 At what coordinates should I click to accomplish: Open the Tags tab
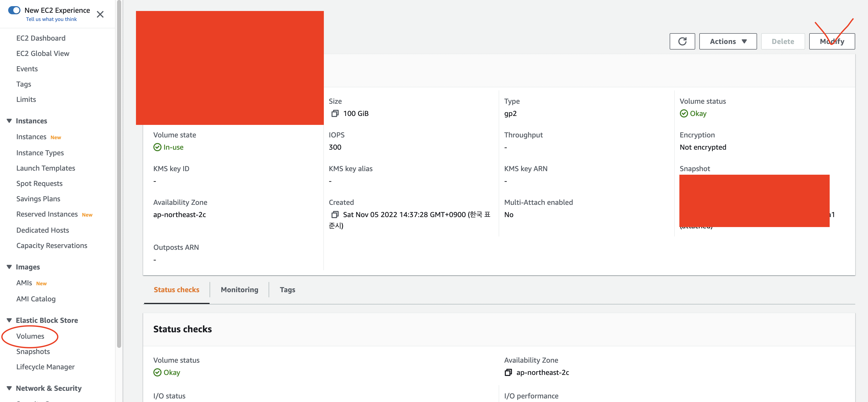287,290
